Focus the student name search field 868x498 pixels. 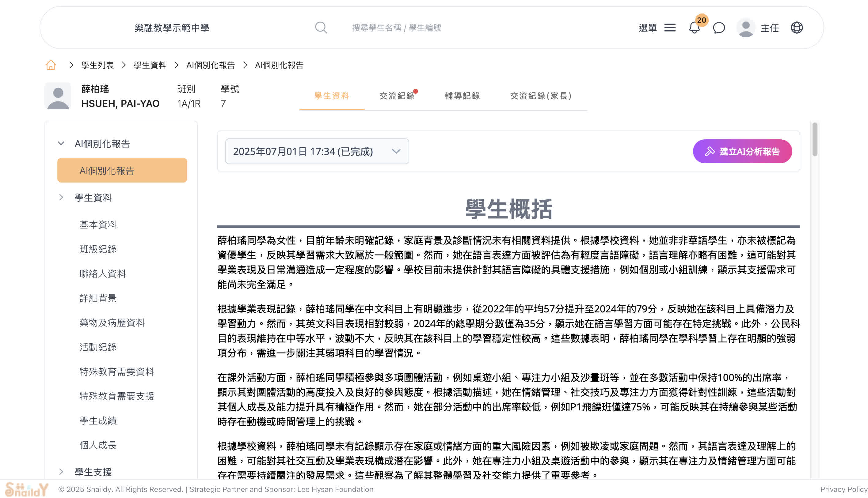coord(396,28)
